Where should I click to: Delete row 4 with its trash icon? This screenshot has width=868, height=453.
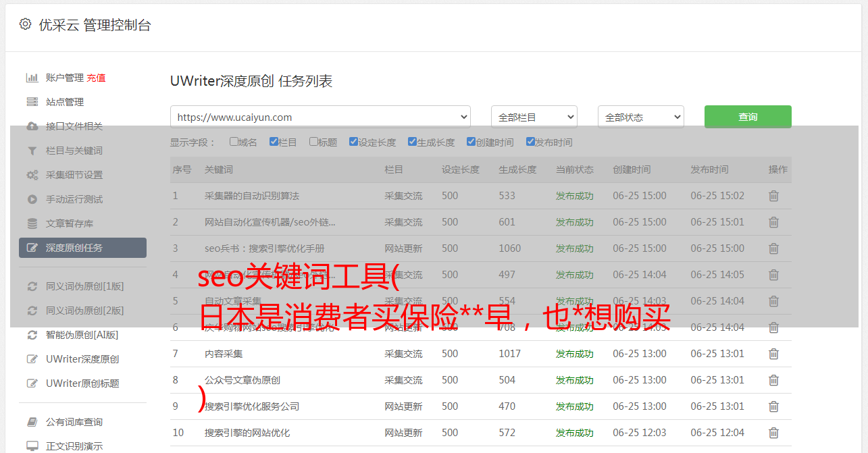[774, 275]
